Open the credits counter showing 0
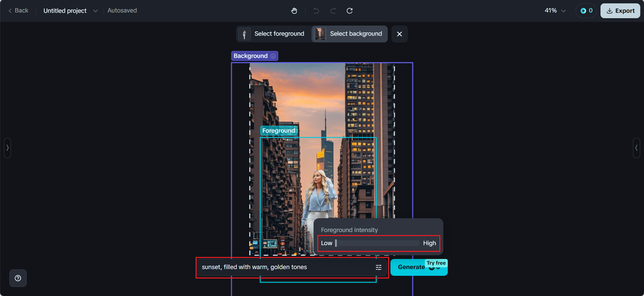This screenshot has height=296, width=644. tap(586, 11)
